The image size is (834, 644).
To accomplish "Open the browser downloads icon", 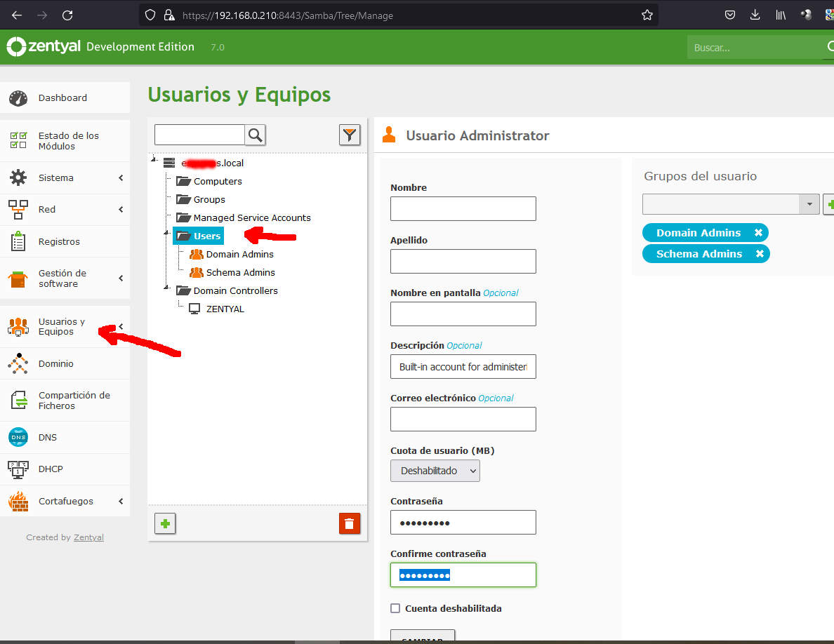I will 755,15.
